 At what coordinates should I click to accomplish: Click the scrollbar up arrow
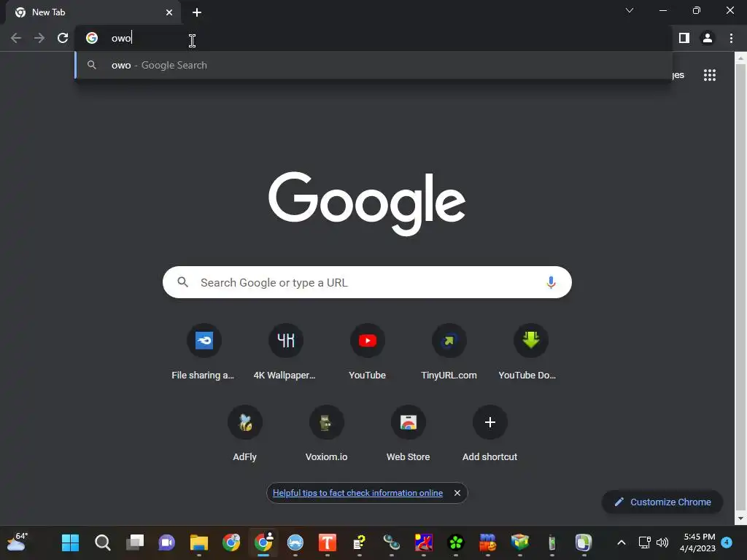coord(740,58)
